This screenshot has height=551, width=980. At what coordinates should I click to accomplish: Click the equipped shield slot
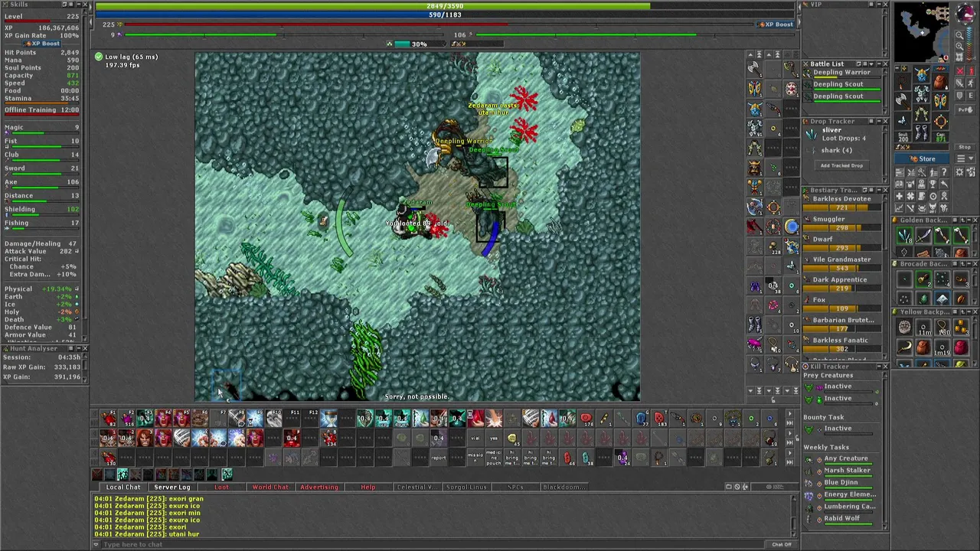(940, 100)
